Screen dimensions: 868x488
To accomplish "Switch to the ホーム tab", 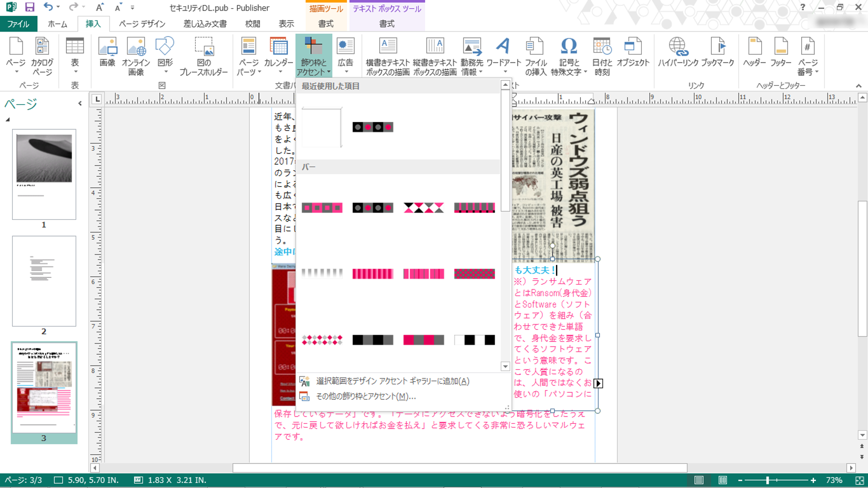I will coord(57,24).
